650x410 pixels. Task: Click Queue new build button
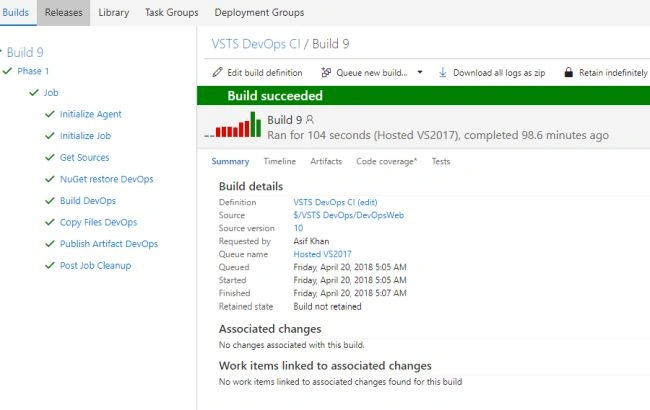point(364,73)
